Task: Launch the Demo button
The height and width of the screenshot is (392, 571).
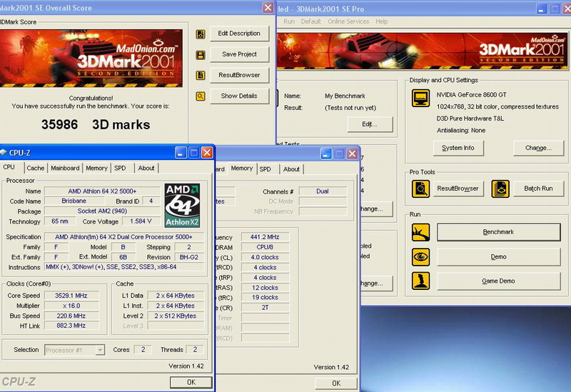Action: pyautogui.click(x=498, y=257)
